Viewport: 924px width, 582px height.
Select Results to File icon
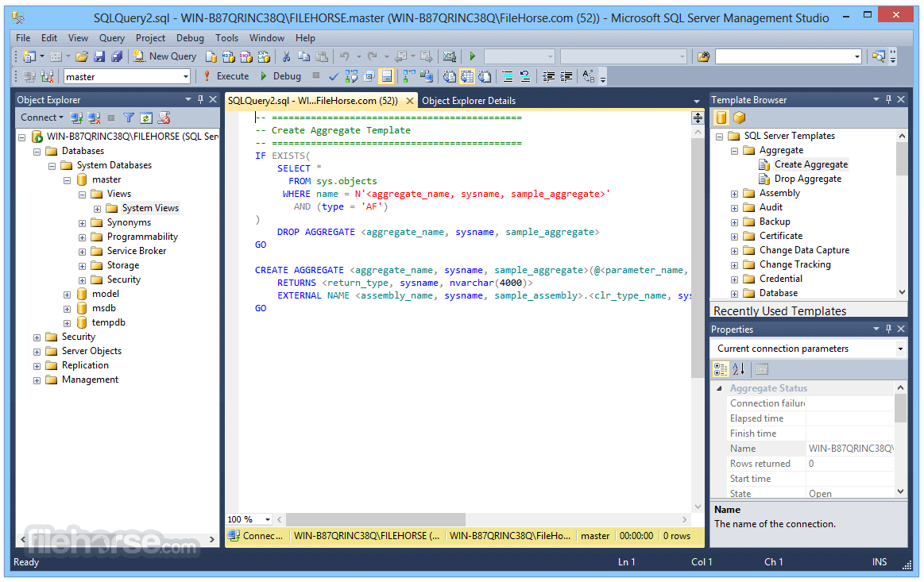click(485, 76)
